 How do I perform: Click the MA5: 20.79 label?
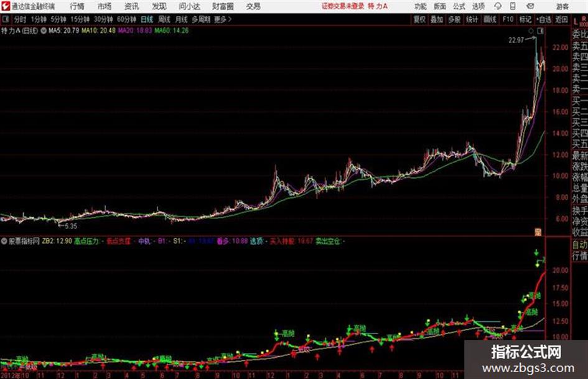(x=63, y=30)
